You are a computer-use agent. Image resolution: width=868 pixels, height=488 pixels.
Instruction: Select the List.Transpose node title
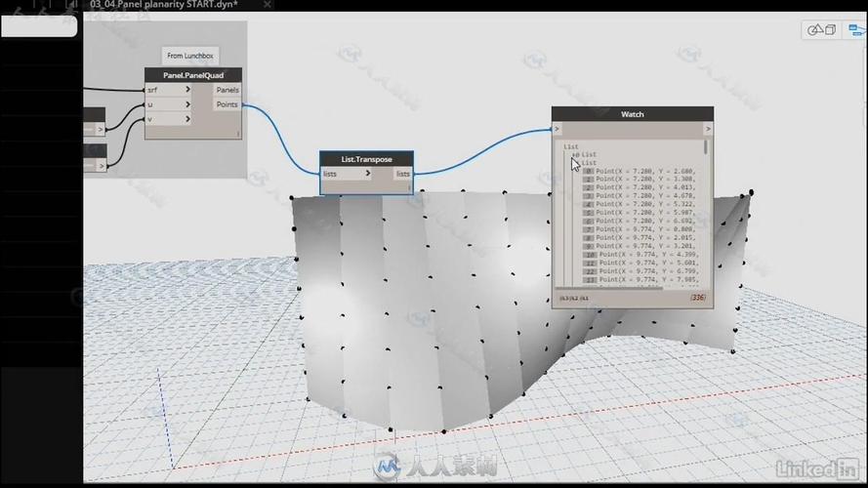366,159
